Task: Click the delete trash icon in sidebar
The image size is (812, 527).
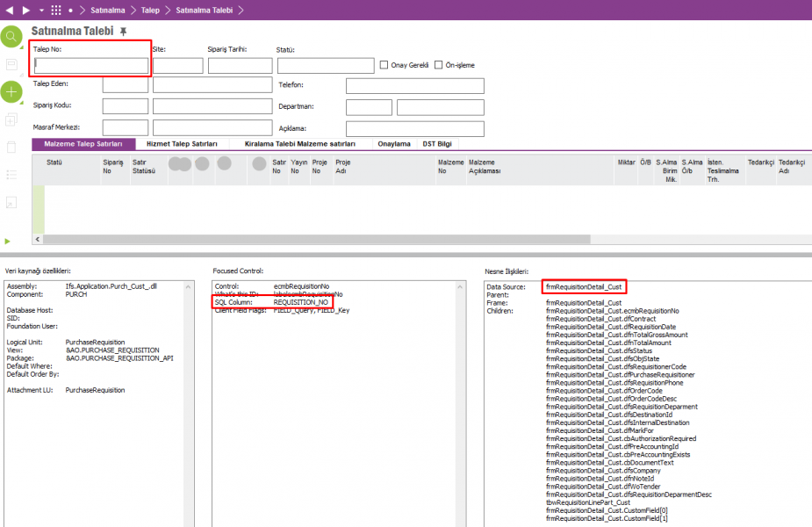Action: tap(11, 147)
